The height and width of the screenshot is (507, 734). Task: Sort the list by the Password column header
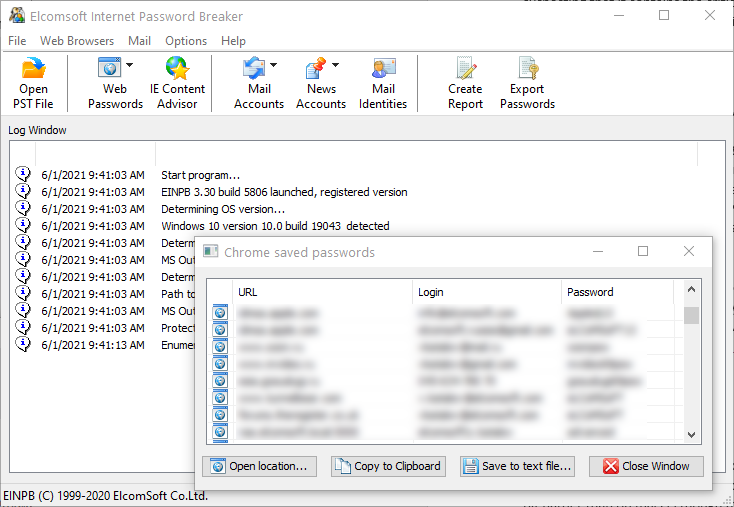pos(617,292)
